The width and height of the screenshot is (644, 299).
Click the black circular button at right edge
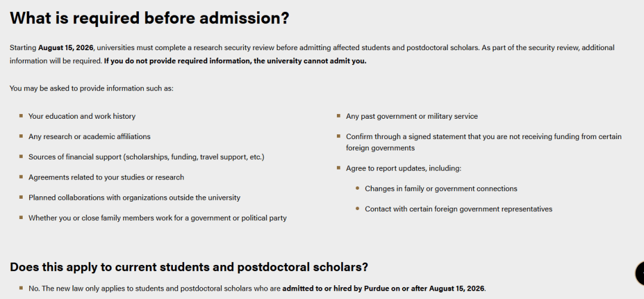point(639,273)
